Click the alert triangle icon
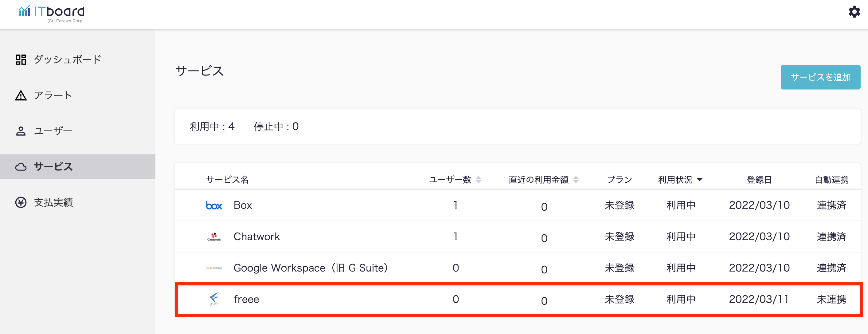The image size is (868, 334). (21, 95)
